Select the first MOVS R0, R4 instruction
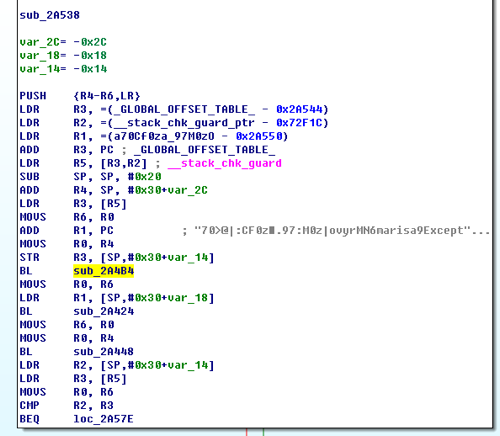500x436 pixels. pyautogui.click(x=67, y=244)
